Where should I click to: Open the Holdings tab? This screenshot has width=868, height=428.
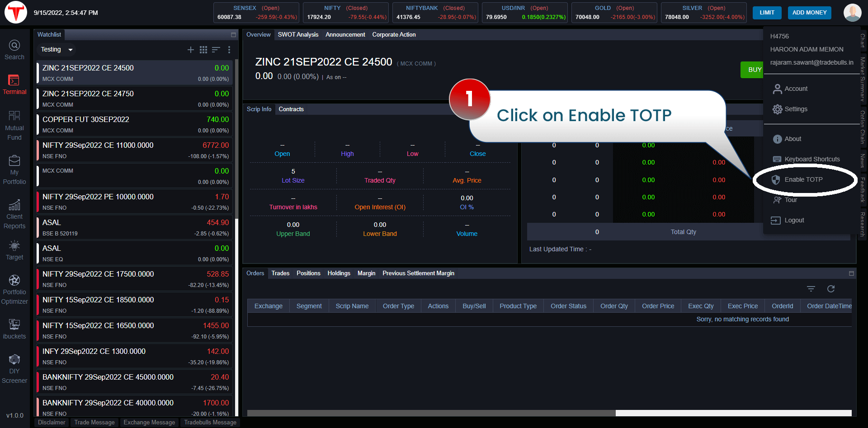tap(339, 273)
